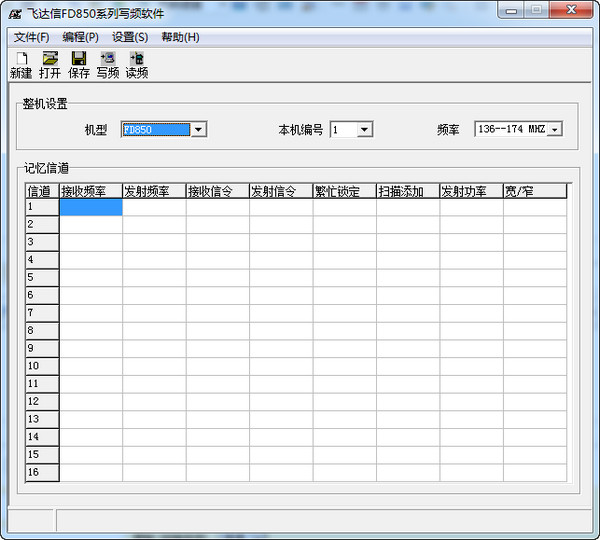Viewport: 600px width, 540px height.
Task: Select channel row header 2
Action: point(42,225)
